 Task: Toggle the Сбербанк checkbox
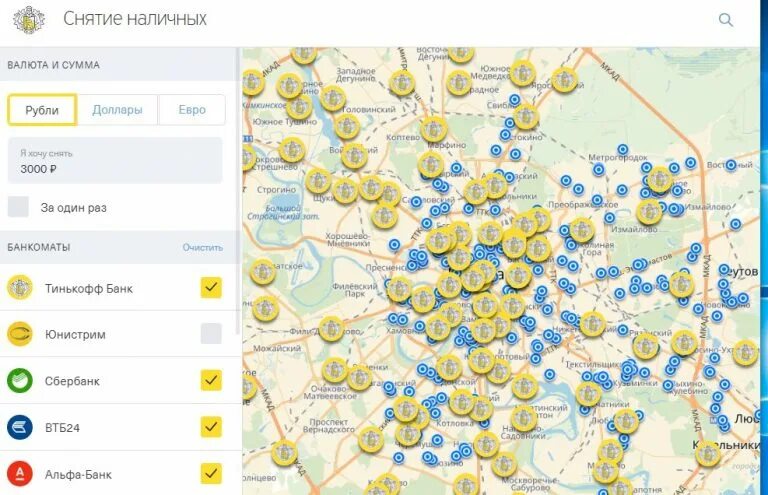tap(211, 380)
